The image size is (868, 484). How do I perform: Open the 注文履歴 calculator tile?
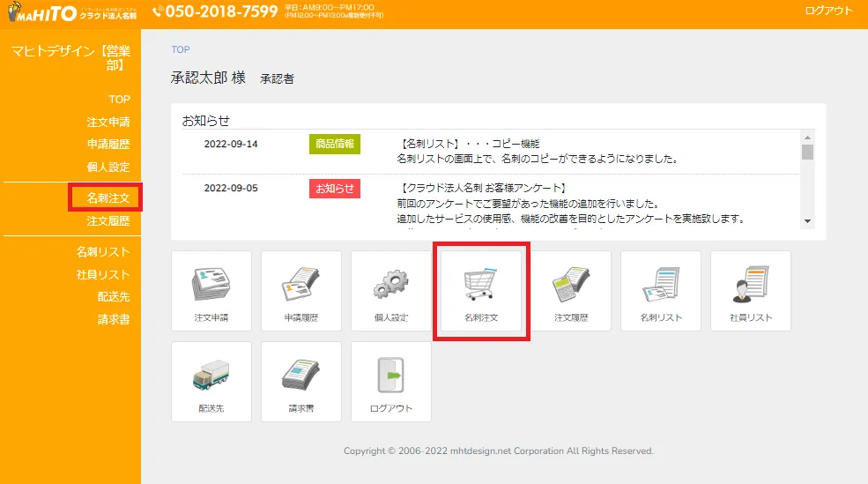click(571, 291)
